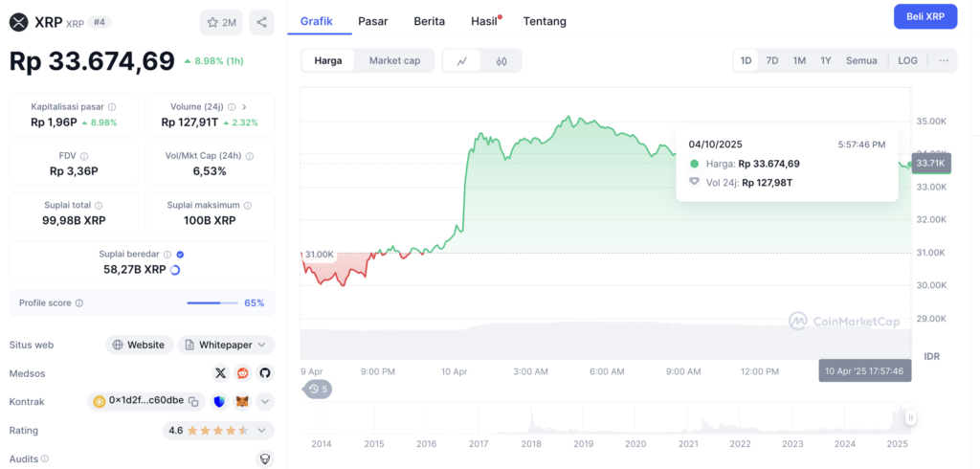Switch to line chart icon

click(462, 60)
